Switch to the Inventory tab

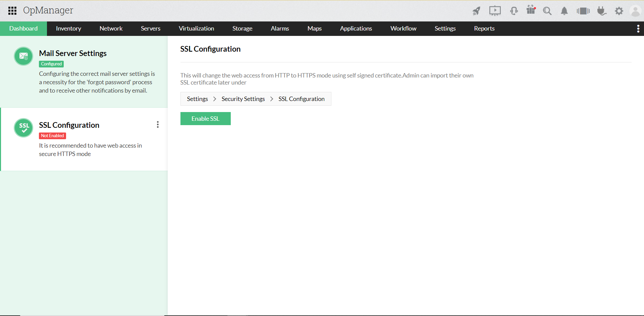coord(68,29)
